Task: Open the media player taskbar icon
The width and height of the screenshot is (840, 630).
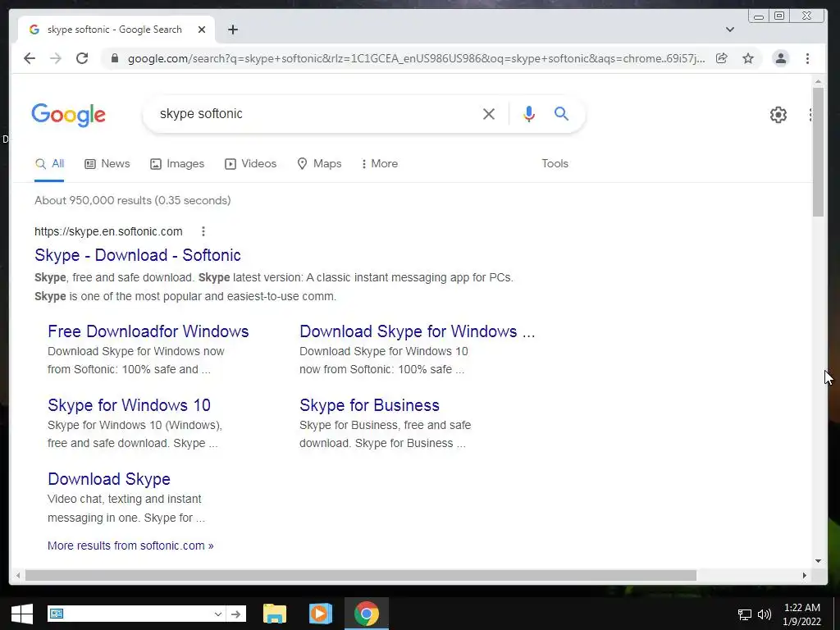Action: pyautogui.click(x=321, y=614)
